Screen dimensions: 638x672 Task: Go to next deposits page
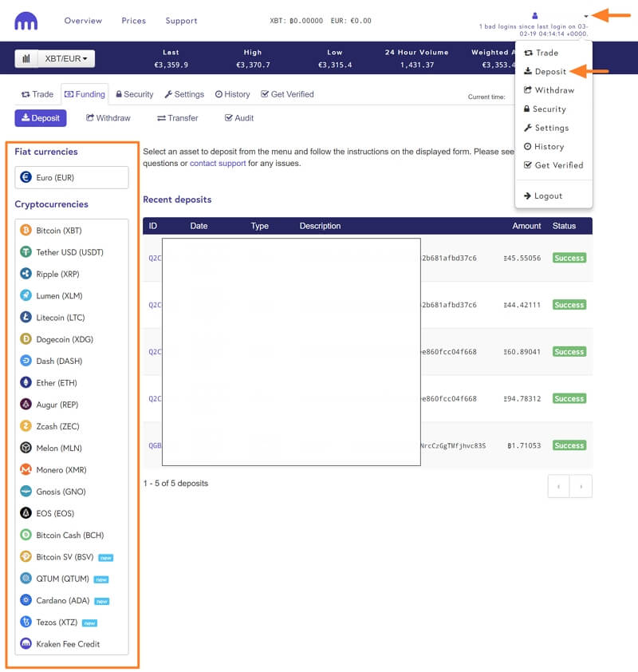click(581, 486)
